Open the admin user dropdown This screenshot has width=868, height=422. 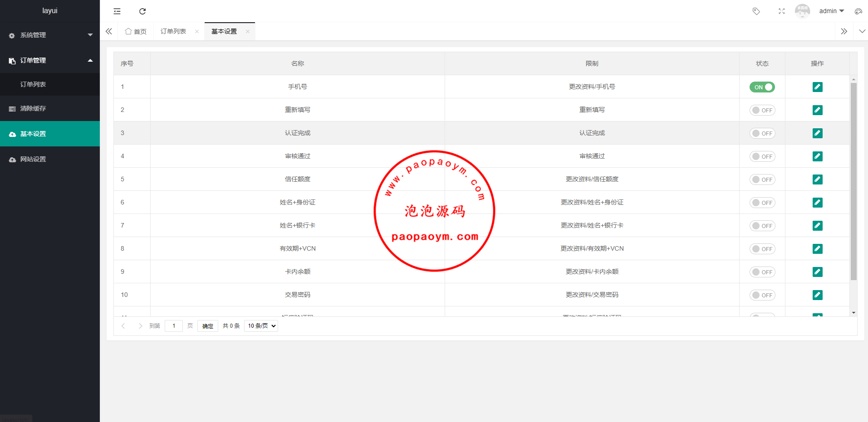coord(831,11)
